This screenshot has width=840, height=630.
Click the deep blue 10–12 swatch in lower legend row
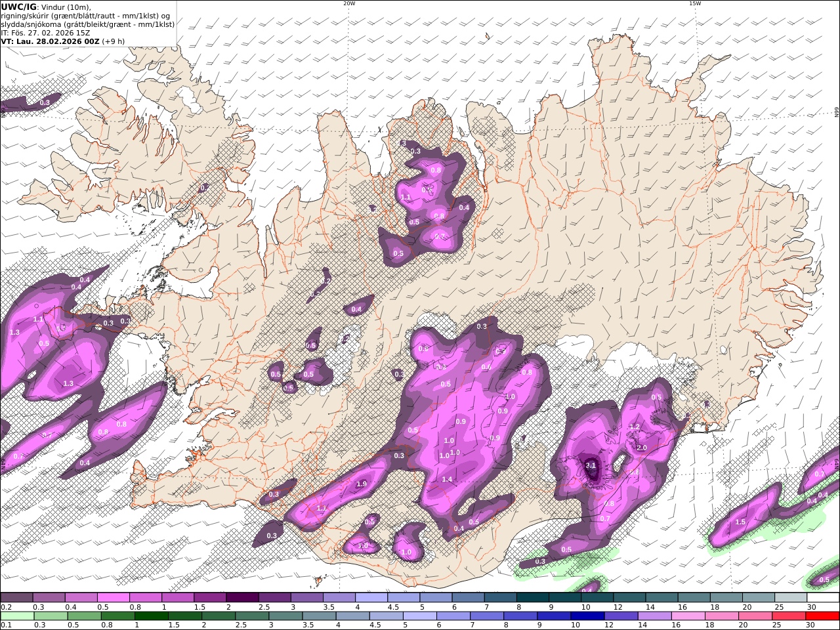pos(587,616)
